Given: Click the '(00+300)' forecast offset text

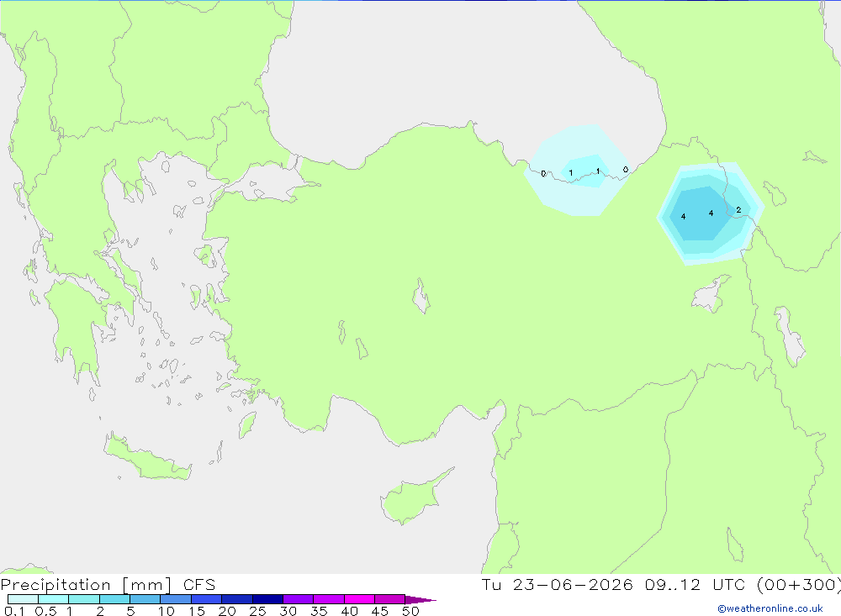Looking at the screenshot, I should (x=798, y=585).
